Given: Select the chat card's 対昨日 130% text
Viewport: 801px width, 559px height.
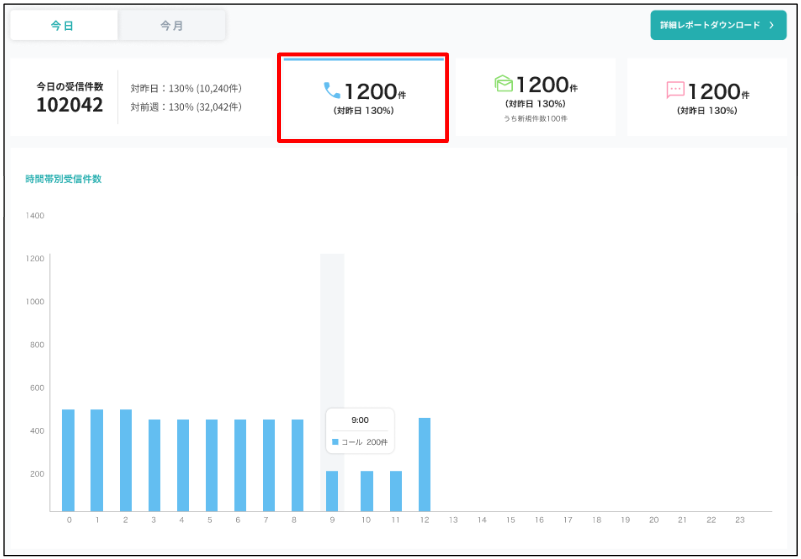Looking at the screenshot, I should pyautogui.click(x=706, y=110).
